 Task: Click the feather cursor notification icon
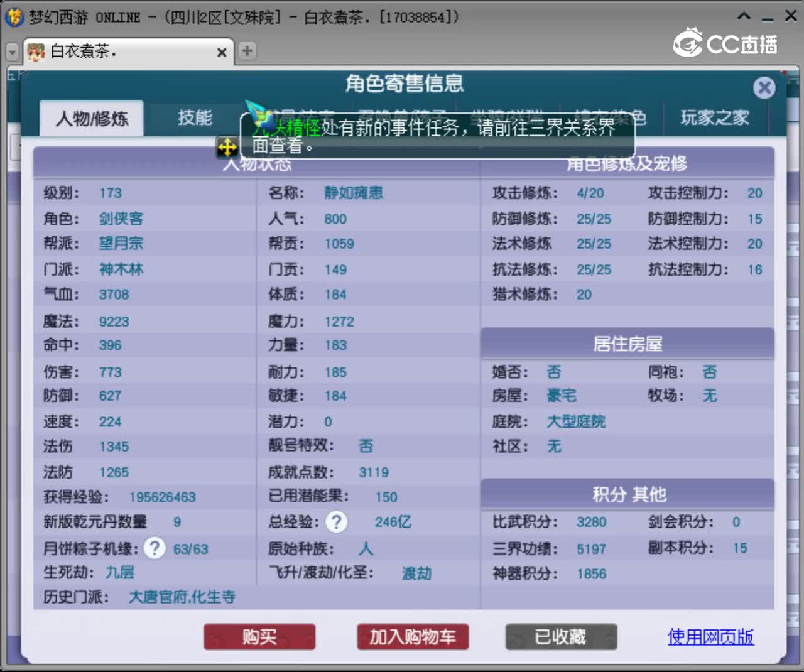coord(259,115)
